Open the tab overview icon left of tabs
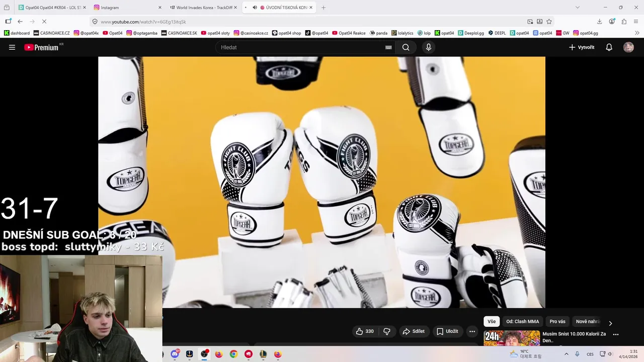Screen dimensions: 644x362 pyautogui.click(x=7, y=8)
